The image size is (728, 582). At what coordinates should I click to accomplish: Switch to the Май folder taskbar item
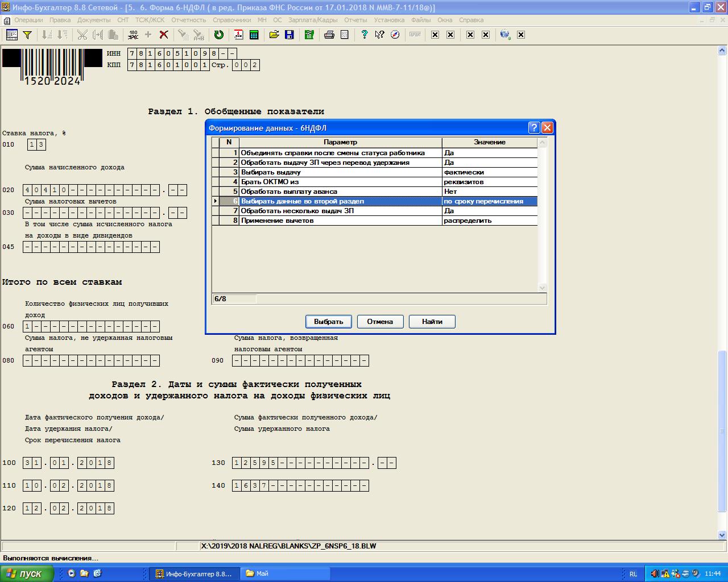[x=286, y=573]
